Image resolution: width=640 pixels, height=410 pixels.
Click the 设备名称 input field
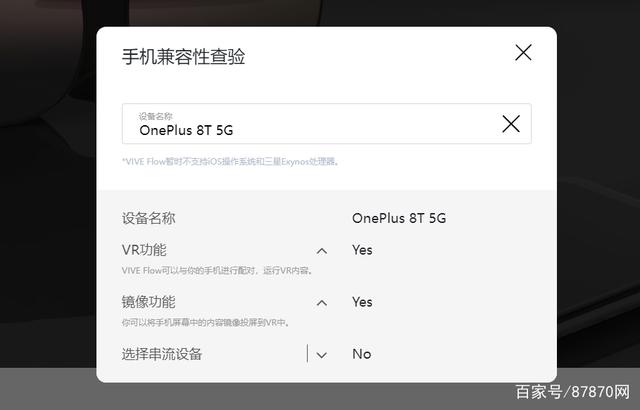327,124
